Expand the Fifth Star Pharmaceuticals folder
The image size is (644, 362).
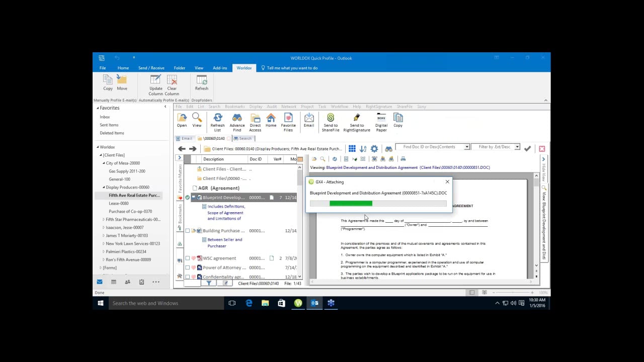pos(104,220)
